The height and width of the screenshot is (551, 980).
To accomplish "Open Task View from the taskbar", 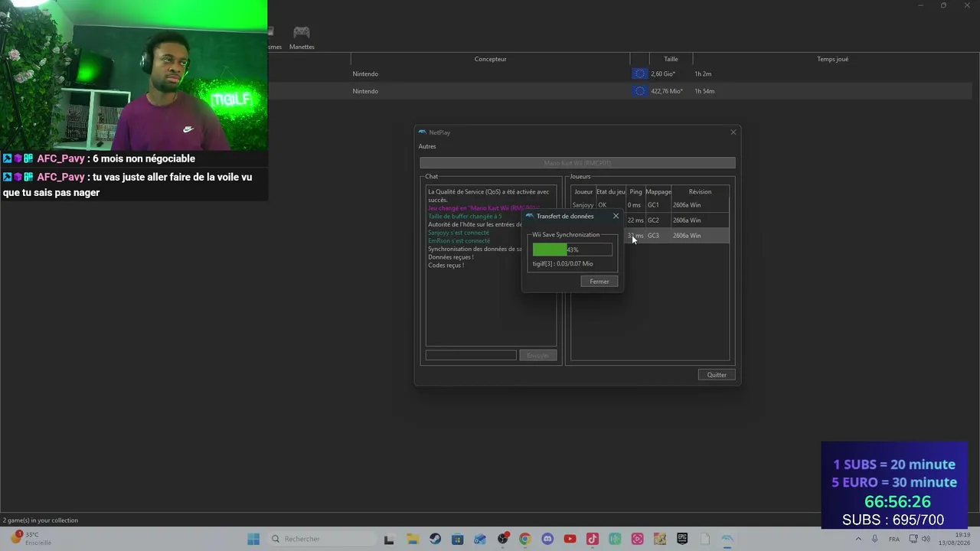I will point(389,539).
